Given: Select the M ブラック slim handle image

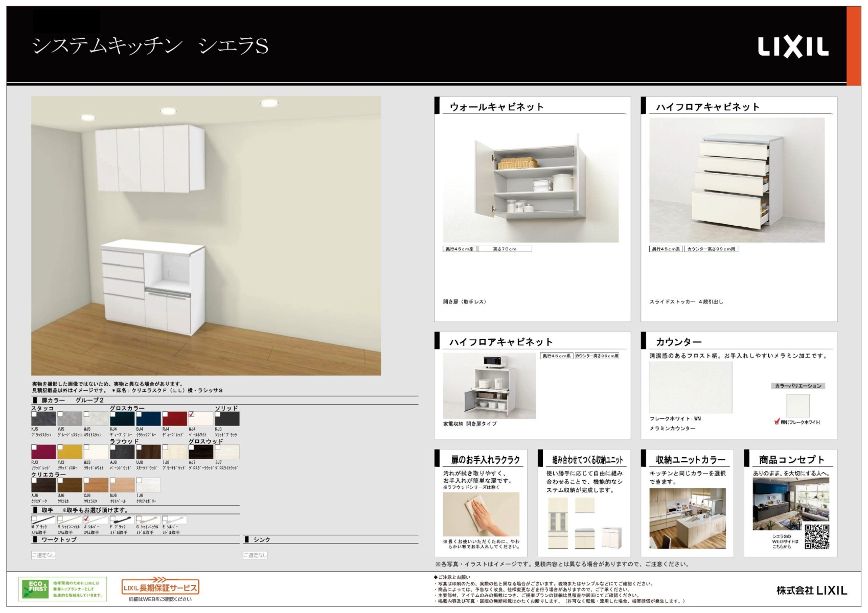Looking at the screenshot, I should point(43,520).
